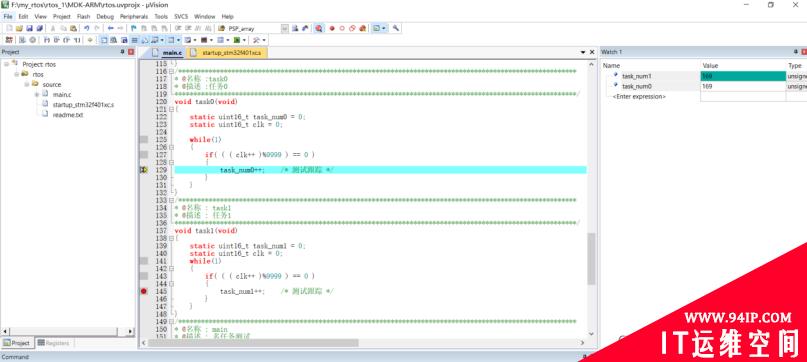Open the Peripherals menu
807x362 pixels.
(x=134, y=16)
